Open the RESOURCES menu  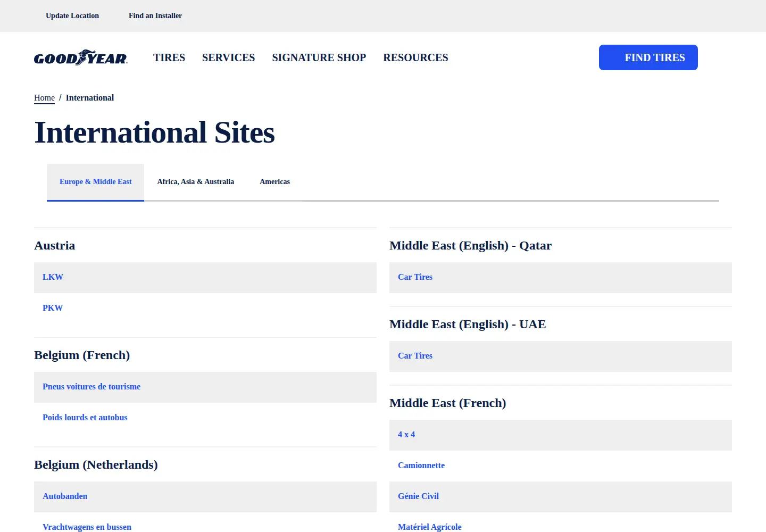tap(415, 57)
